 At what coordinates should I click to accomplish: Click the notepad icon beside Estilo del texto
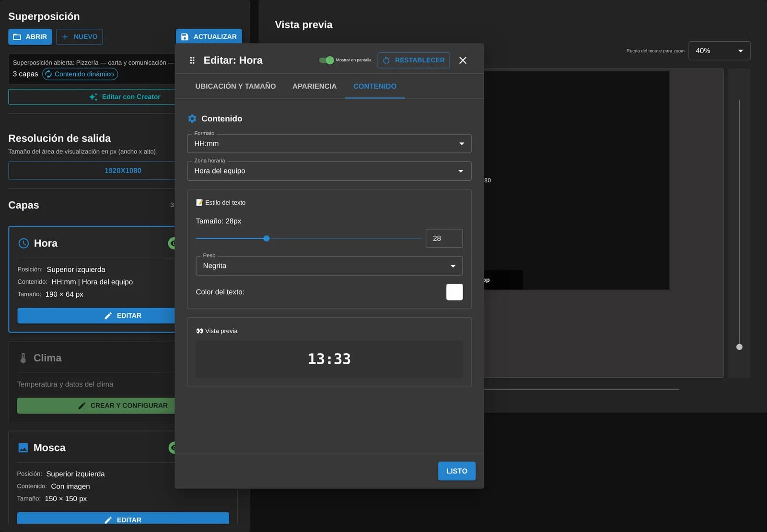point(199,203)
